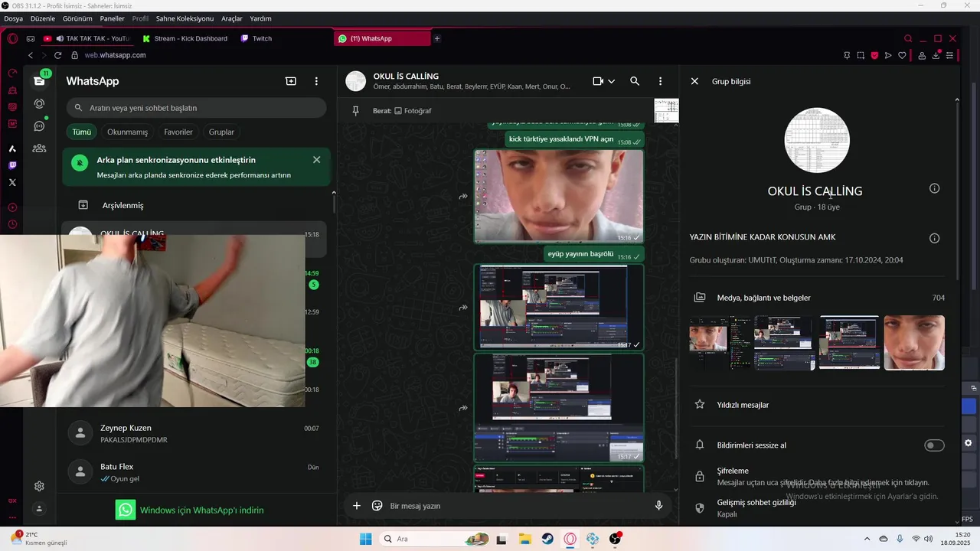This screenshot has width=980, height=551.
Task: Open the emoji picker in the message bar
Action: point(377,506)
